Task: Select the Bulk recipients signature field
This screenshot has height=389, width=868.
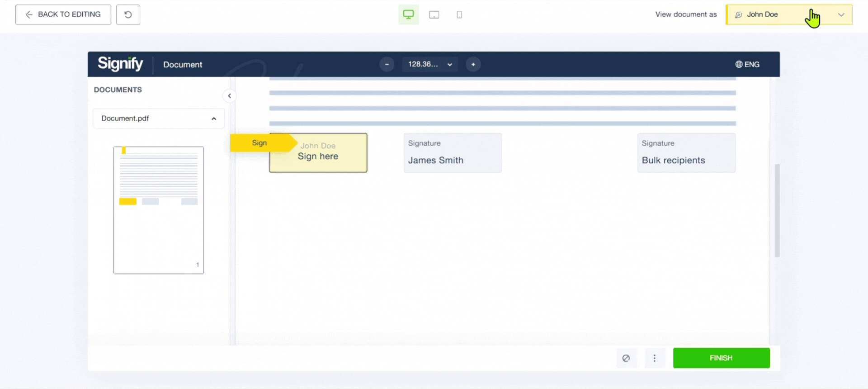Action: coord(686,153)
